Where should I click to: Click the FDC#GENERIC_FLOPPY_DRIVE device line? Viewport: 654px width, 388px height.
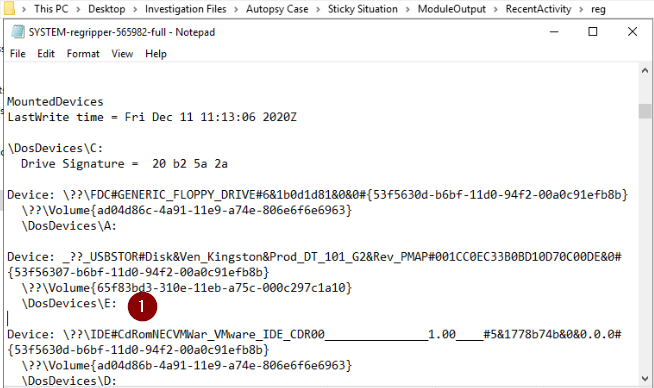coord(317,195)
